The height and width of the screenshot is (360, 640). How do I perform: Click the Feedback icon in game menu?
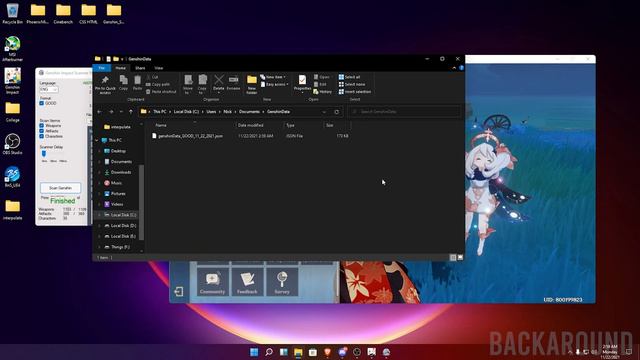pos(247,282)
